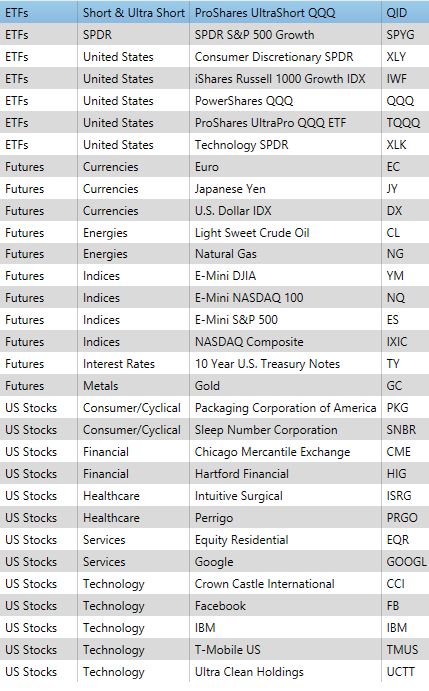The image size is (429, 691).
Task: Click the Ultra Clean Holdings entry
Action: (249, 672)
